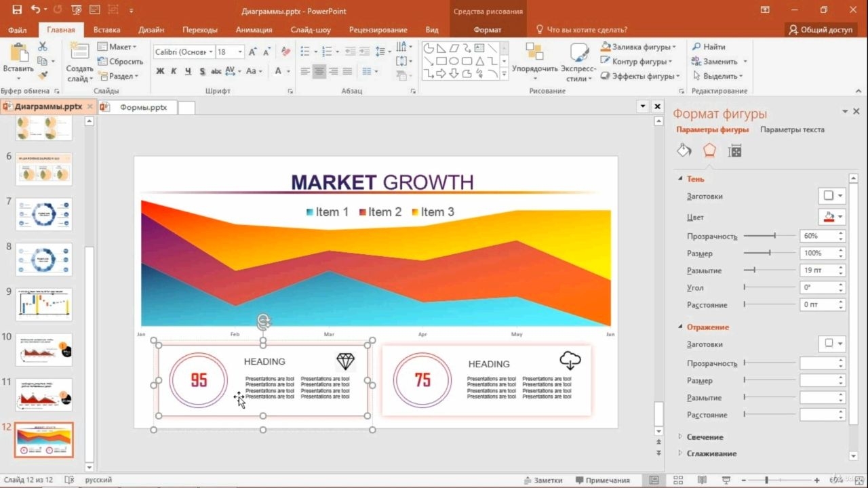Open the Effects pentagon icon in Format Shape
This screenshot has height=488, width=868.
pos(709,150)
